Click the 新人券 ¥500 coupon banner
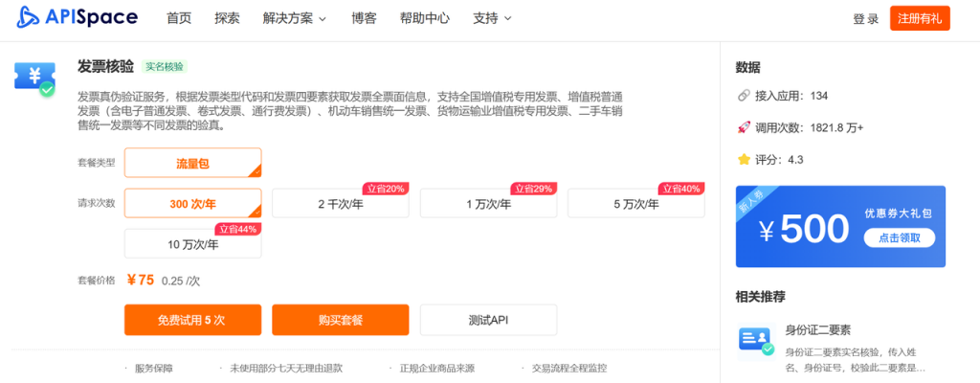 pyautogui.click(x=840, y=227)
